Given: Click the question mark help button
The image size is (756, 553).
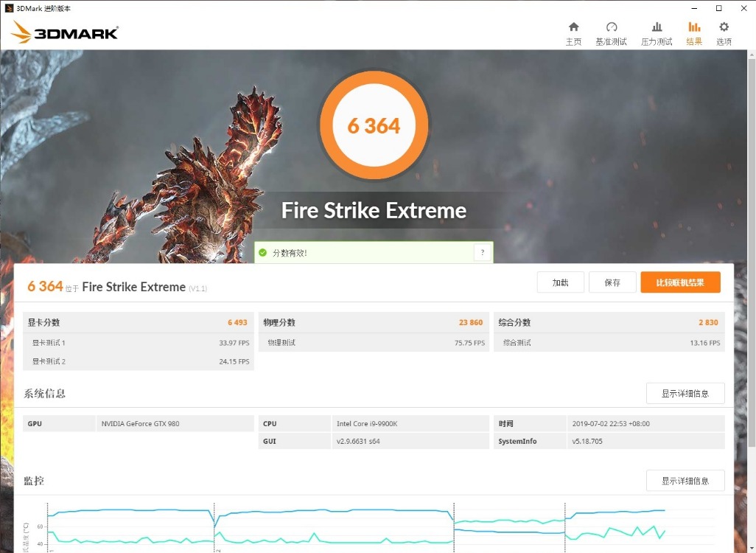Looking at the screenshot, I should [x=482, y=252].
